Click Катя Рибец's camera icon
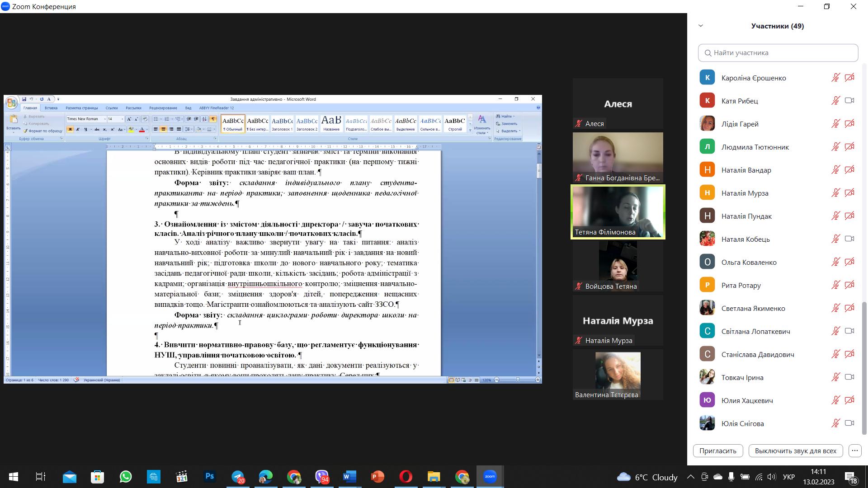Viewport: 868px width, 488px height. [849, 101]
